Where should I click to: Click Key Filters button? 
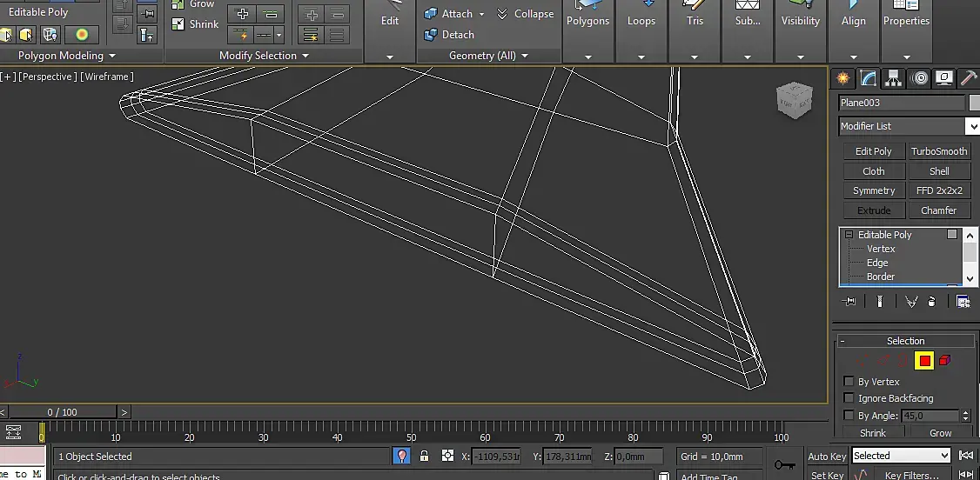point(912,476)
